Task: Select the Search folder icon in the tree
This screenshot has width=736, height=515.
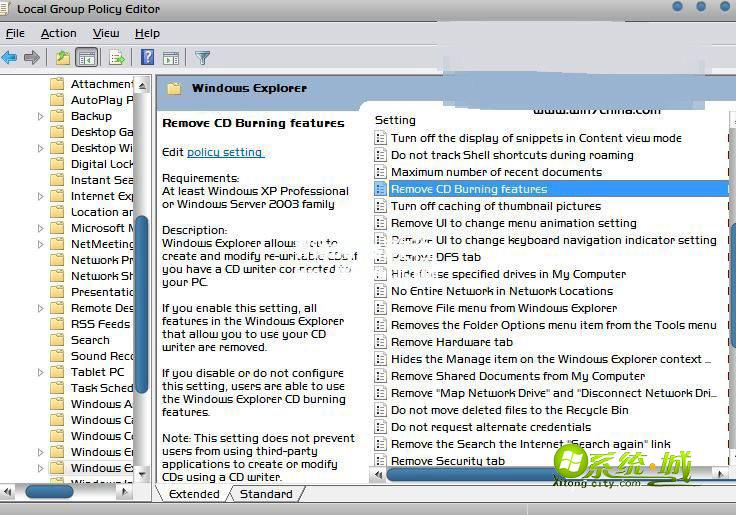Action: point(58,340)
